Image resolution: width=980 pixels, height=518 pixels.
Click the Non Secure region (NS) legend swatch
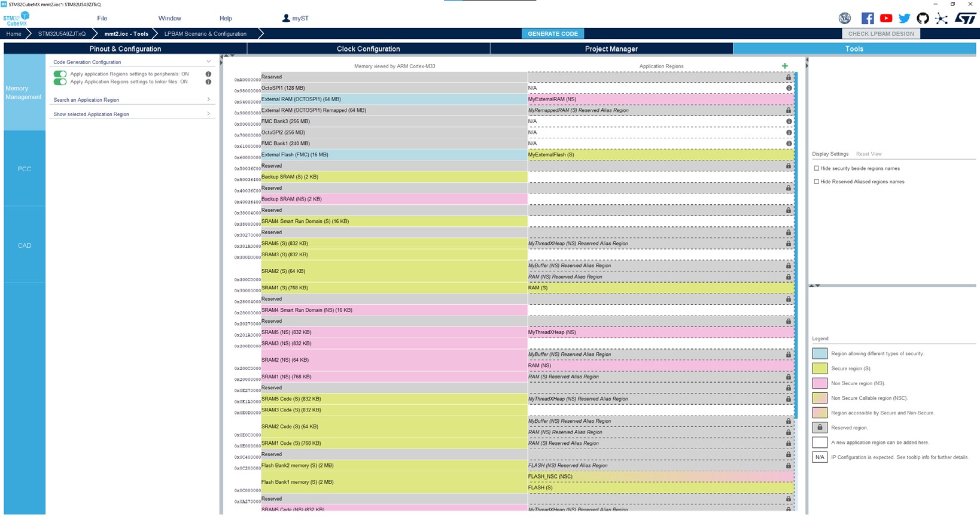pyautogui.click(x=820, y=383)
